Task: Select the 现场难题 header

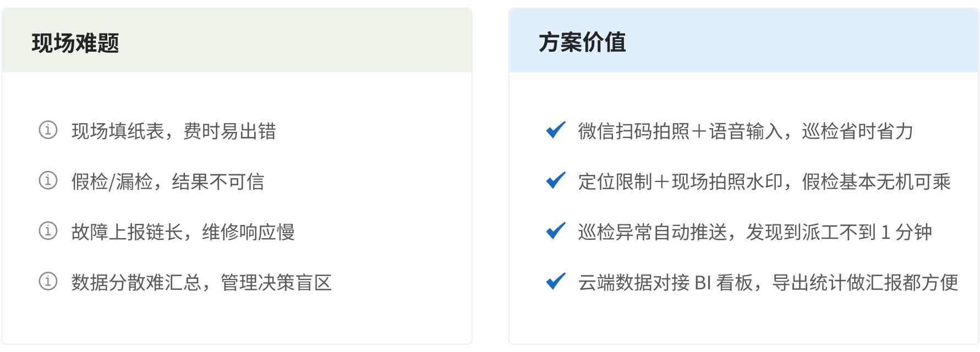Action: pos(75,43)
